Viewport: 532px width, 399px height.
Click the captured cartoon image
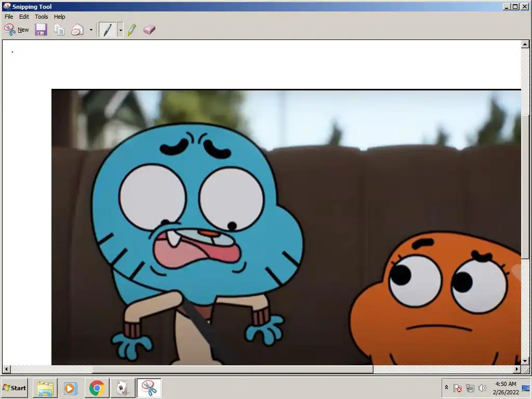tap(286, 227)
